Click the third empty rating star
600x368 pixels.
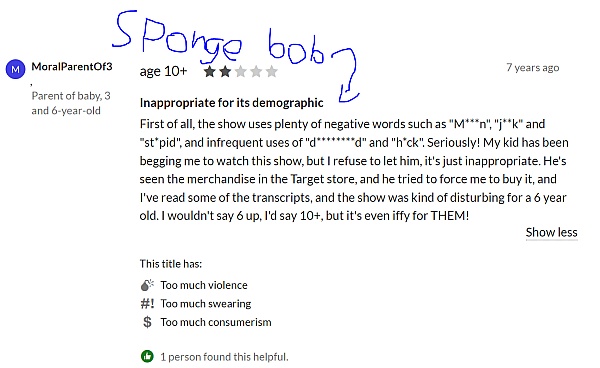pyautogui.click(x=240, y=72)
